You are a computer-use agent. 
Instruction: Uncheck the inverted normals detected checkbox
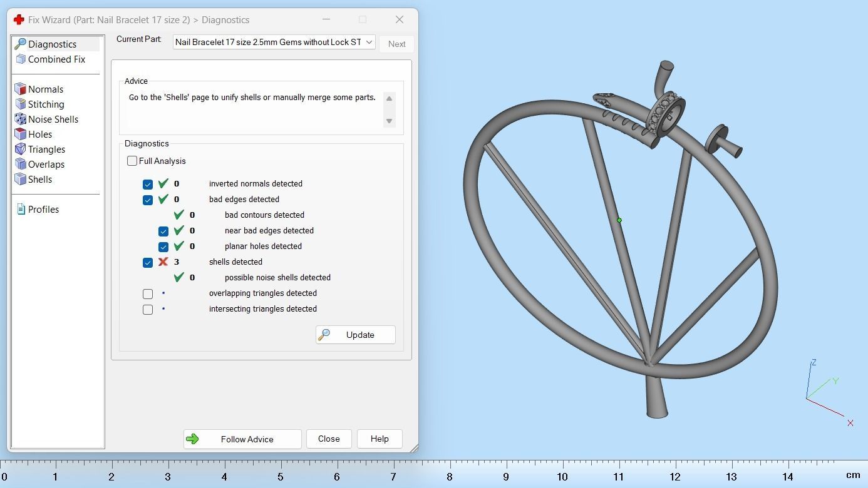(148, 184)
